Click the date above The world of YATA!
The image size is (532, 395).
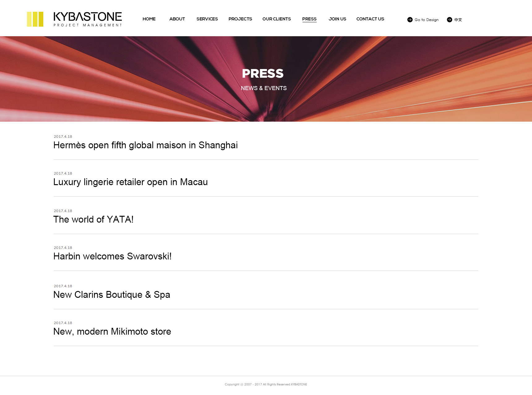click(x=63, y=211)
